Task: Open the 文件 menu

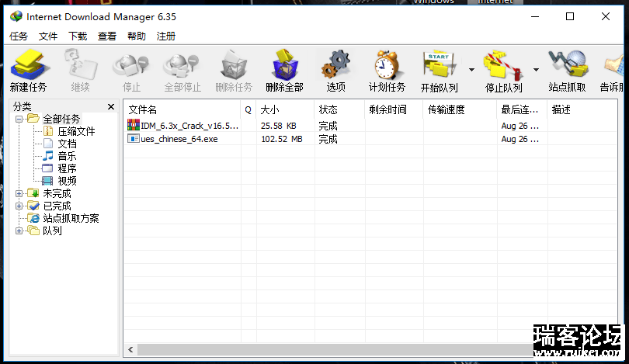Action: pyautogui.click(x=48, y=36)
